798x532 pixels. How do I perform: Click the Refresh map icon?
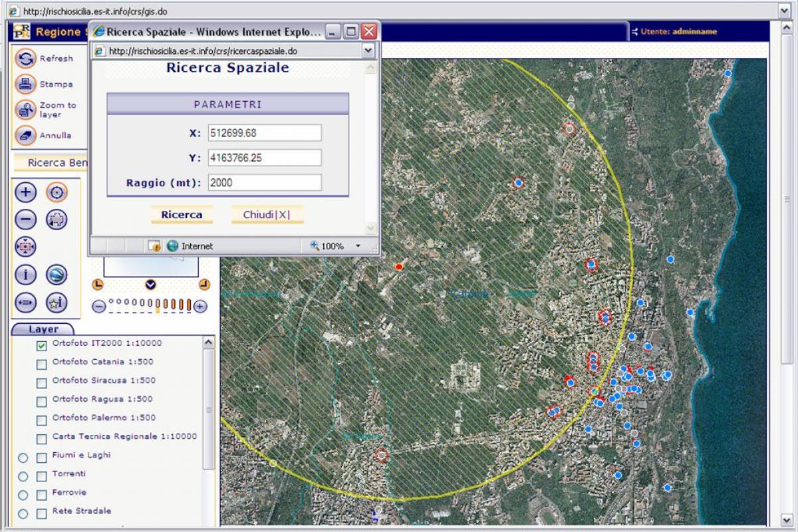[x=25, y=59]
